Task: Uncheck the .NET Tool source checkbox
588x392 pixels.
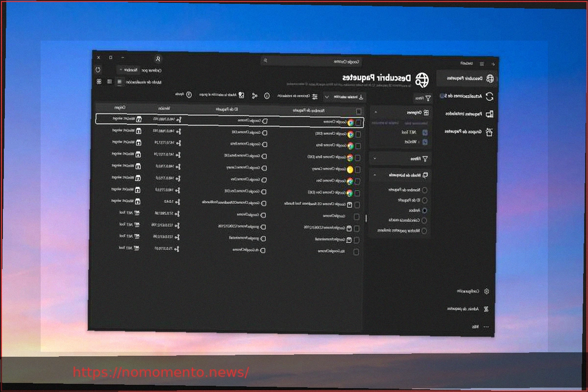Action: tap(425, 132)
